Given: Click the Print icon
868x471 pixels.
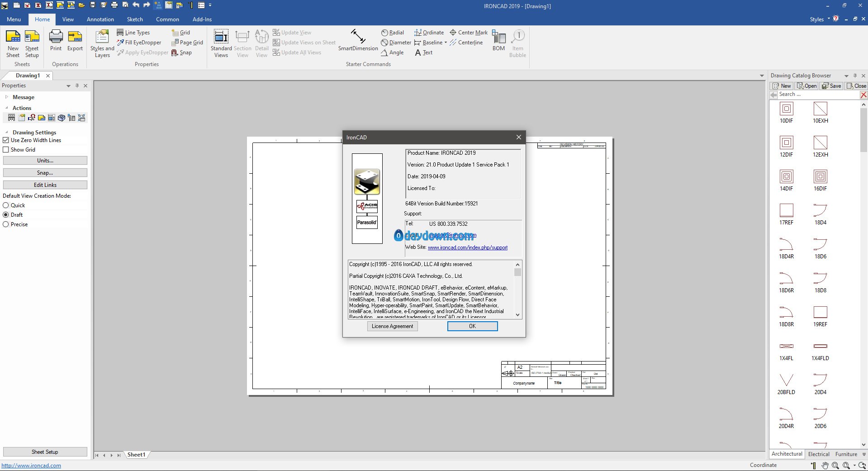Looking at the screenshot, I should point(56,41).
